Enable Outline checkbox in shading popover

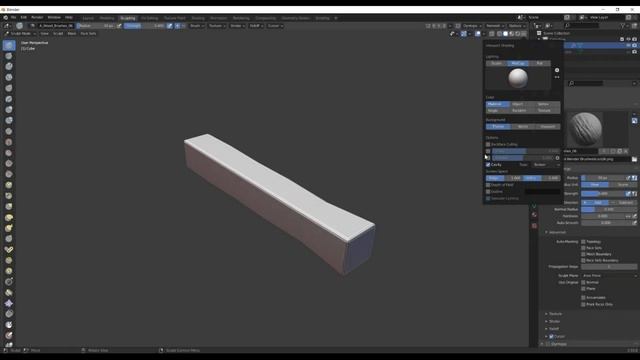(488, 191)
